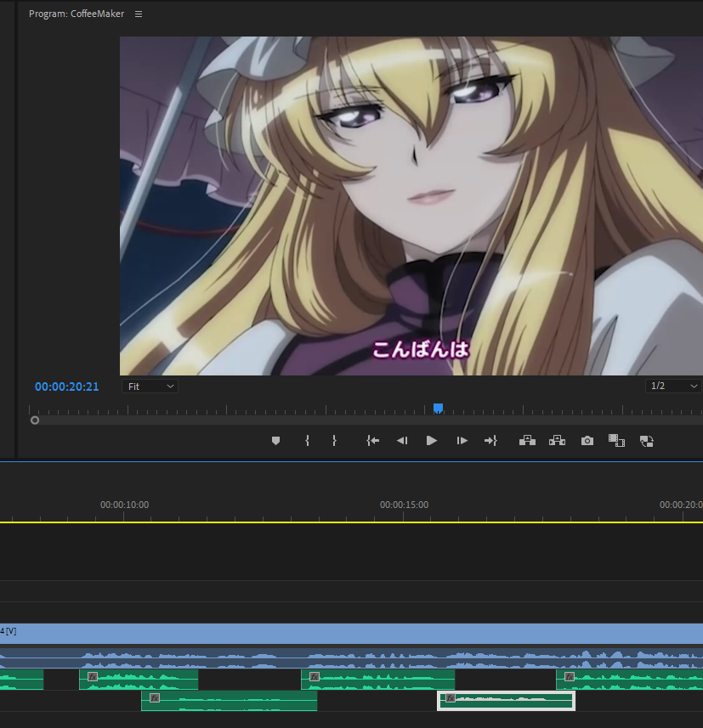Click the 00:00:15:00 mark on the timeline ruler
703x728 pixels.
(404, 505)
